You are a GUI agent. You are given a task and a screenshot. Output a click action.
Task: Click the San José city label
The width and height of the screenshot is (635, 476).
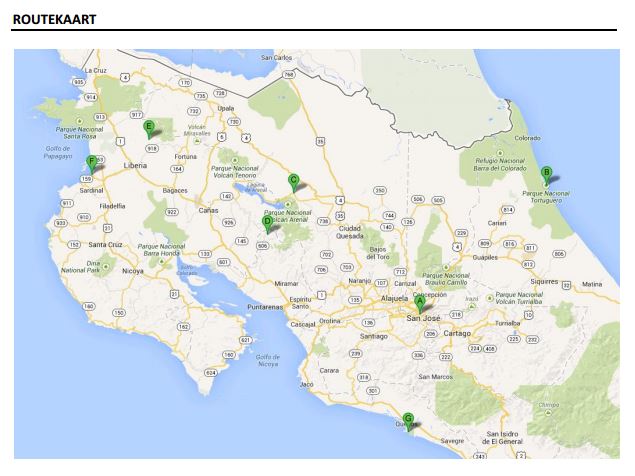423,318
